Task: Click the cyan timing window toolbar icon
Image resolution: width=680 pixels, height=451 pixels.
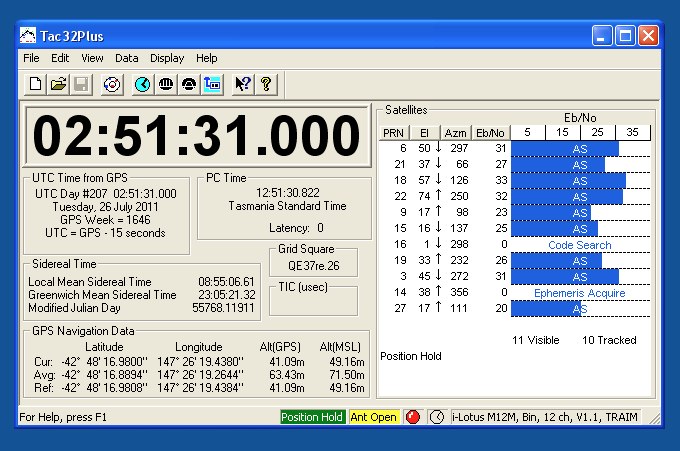Action: (211, 85)
